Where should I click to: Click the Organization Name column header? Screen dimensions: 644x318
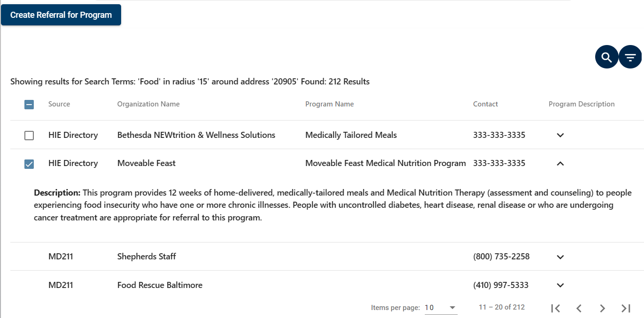[148, 104]
